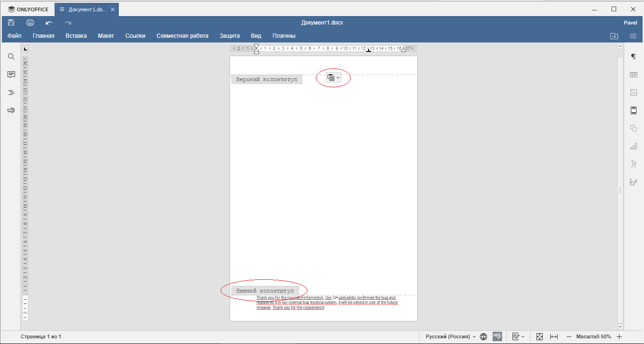Open the feedback megaphone icon in sidebar
This screenshot has height=344, width=644.
pos(11,110)
